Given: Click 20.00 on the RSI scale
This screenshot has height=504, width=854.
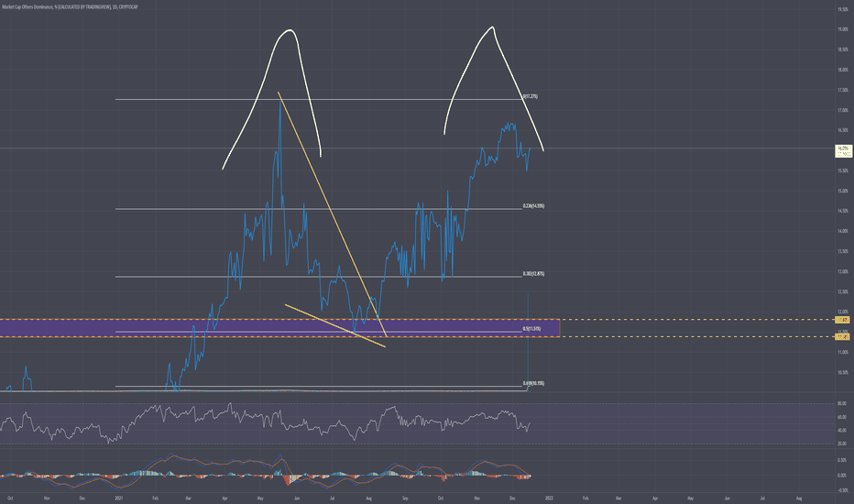Looking at the screenshot, I should click(841, 444).
